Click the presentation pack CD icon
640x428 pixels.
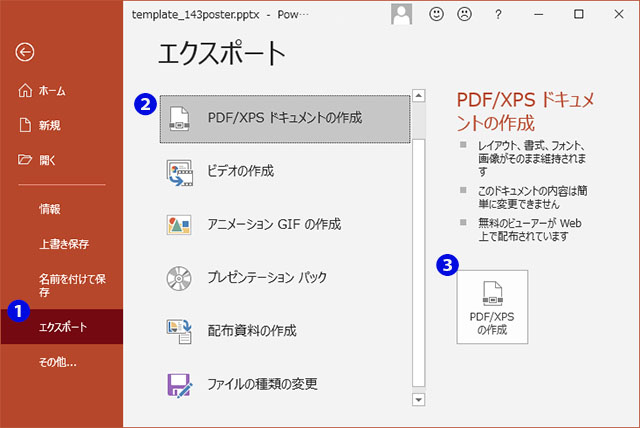(179, 278)
